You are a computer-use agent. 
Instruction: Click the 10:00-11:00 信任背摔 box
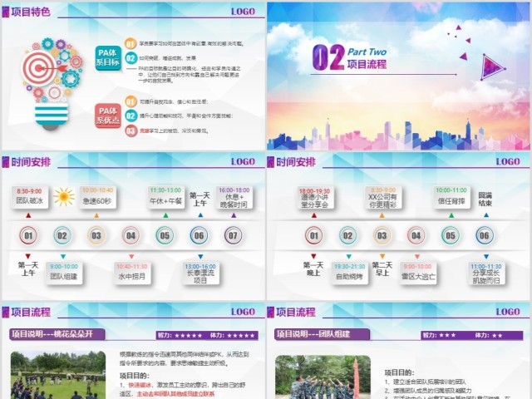(x=451, y=197)
